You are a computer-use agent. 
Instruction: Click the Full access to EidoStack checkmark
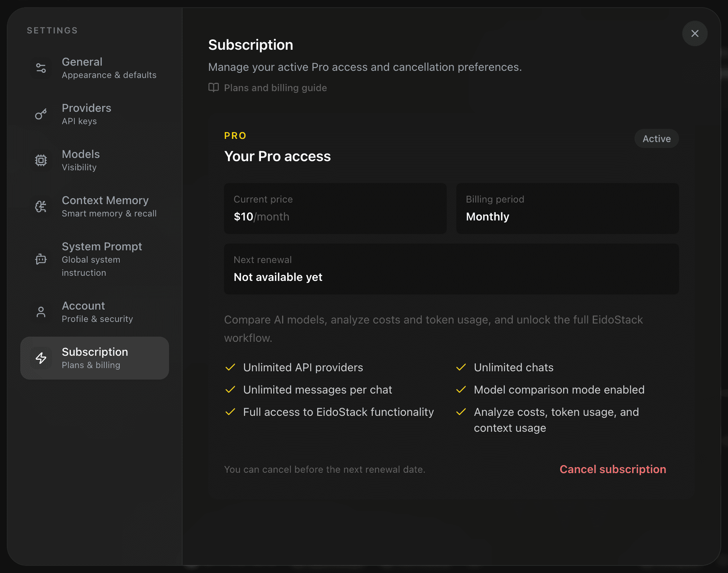pyautogui.click(x=230, y=412)
